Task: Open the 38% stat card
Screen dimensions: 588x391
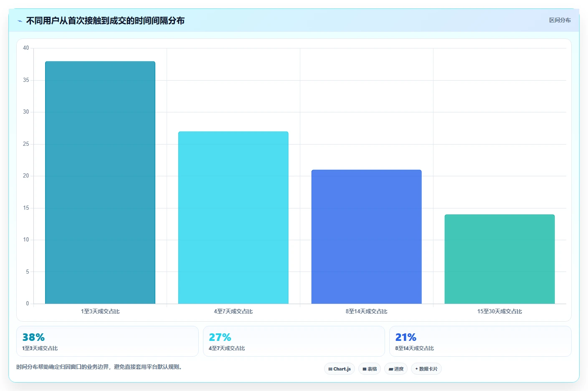Action: click(107, 341)
